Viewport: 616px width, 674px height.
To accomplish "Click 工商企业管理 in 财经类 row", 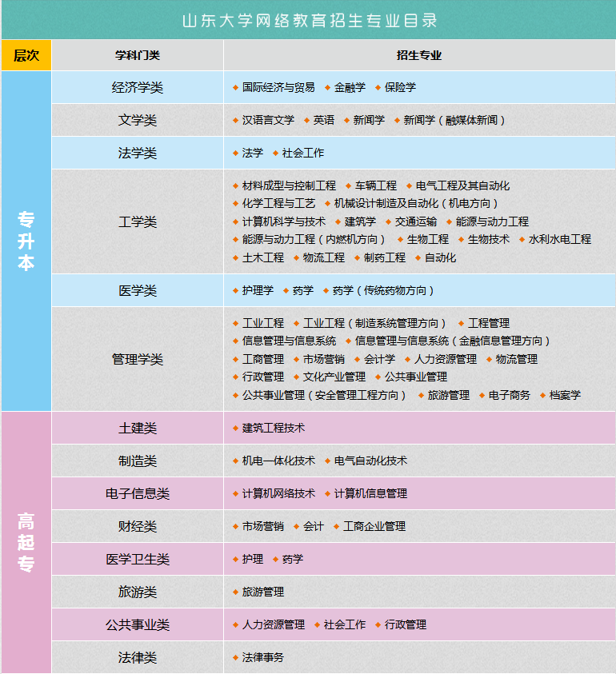I will (x=374, y=526).
